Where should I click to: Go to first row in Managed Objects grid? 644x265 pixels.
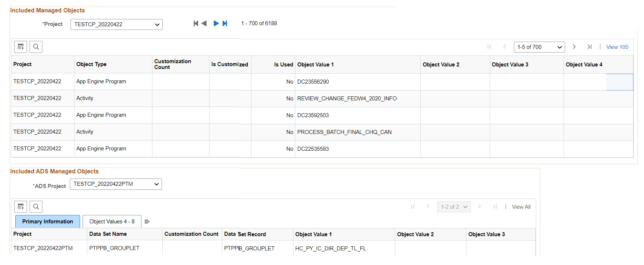pos(490,47)
